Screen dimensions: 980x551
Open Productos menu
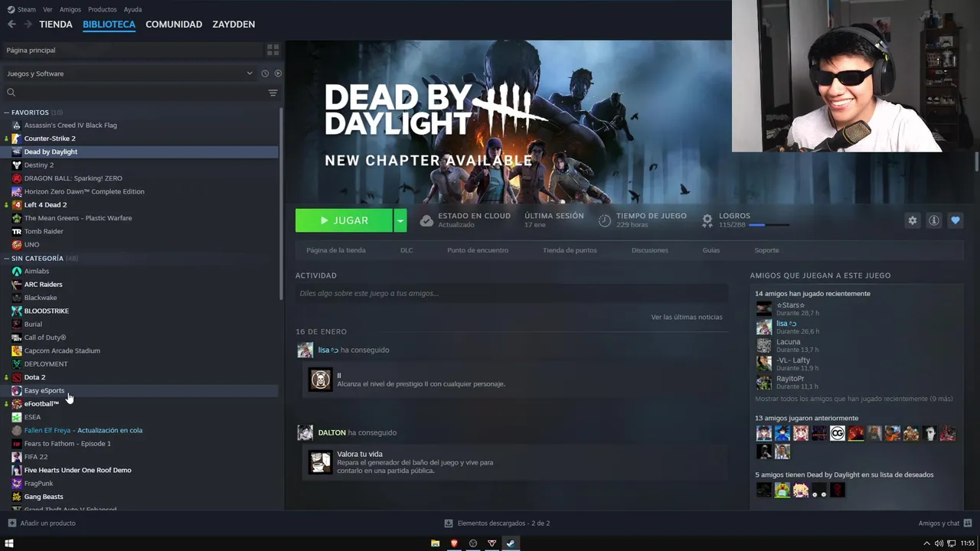point(103,9)
